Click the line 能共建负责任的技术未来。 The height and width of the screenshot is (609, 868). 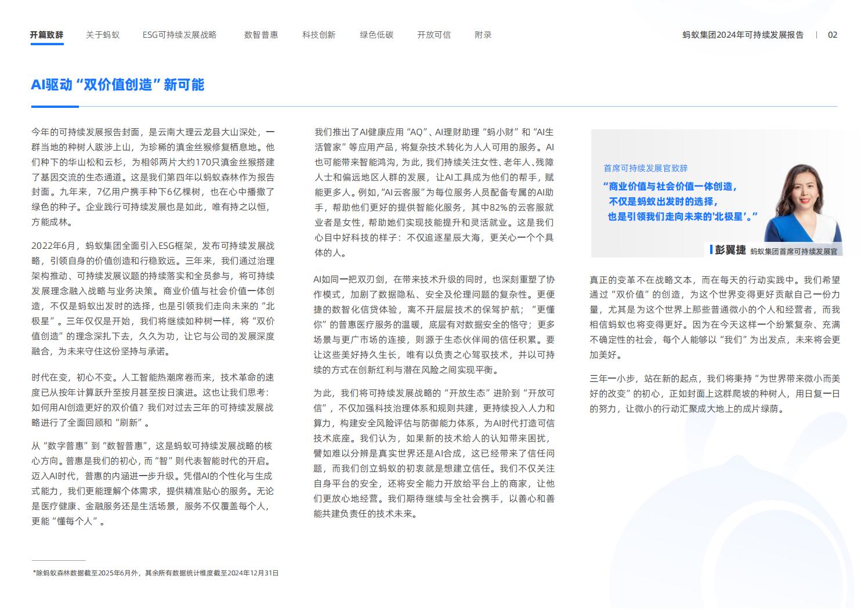tap(366, 513)
